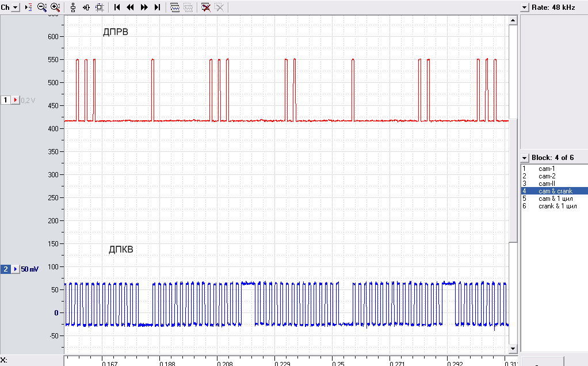Expand the Block 4 of 6 dropdown
The height and width of the screenshot is (366, 588).
point(525,158)
